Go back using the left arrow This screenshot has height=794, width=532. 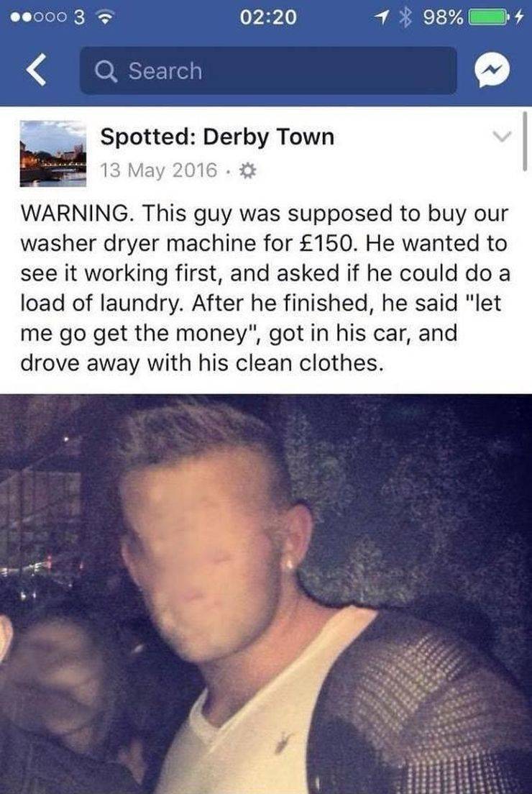[x=36, y=70]
